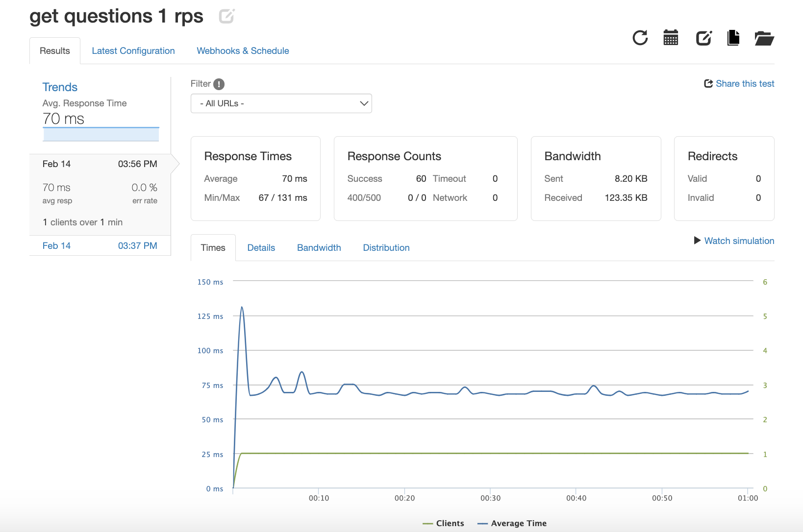Select the Results tab
Viewport: 803px width, 532px height.
(x=55, y=51)
